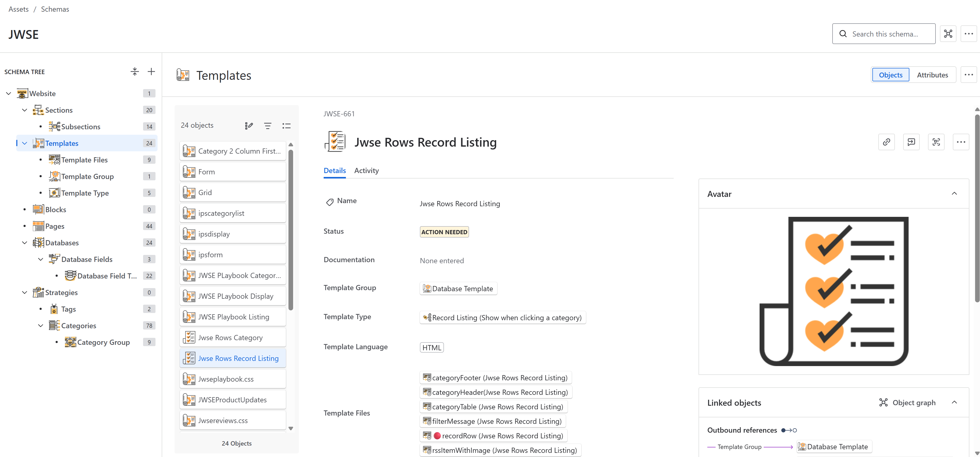Image resolution: width=980 pixels, height=457 pixels.
Task: Select the Details tab
Action: [x=335, y=171]
